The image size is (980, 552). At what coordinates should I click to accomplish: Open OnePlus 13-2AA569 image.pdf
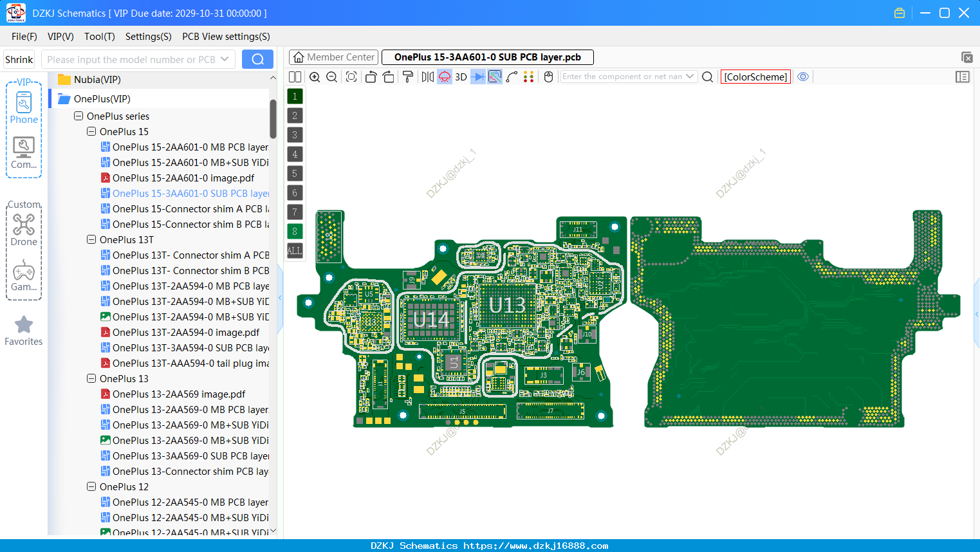tap(173, 394)
